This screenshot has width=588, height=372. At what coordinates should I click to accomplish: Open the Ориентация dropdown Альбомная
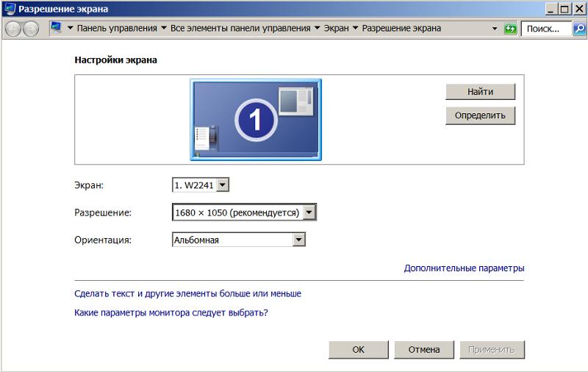pos(238,240)
